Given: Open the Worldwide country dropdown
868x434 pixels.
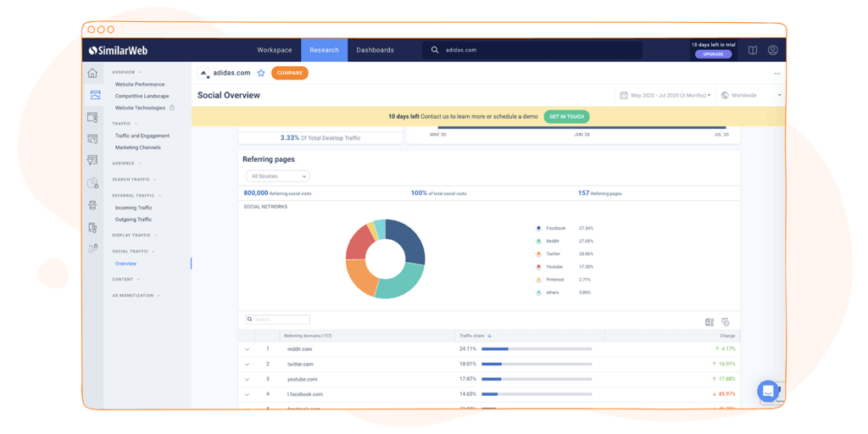Looking at the screenshot, I should pos(751,95).
